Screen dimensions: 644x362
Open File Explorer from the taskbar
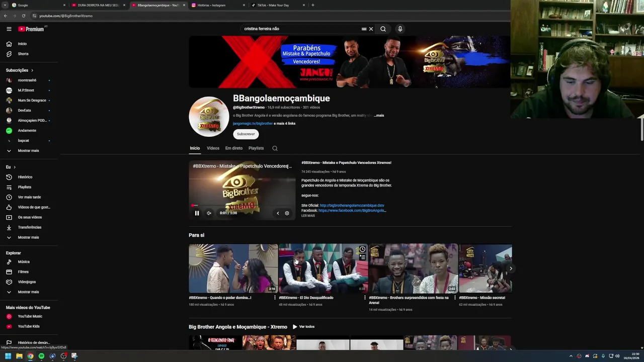(19, 356)
